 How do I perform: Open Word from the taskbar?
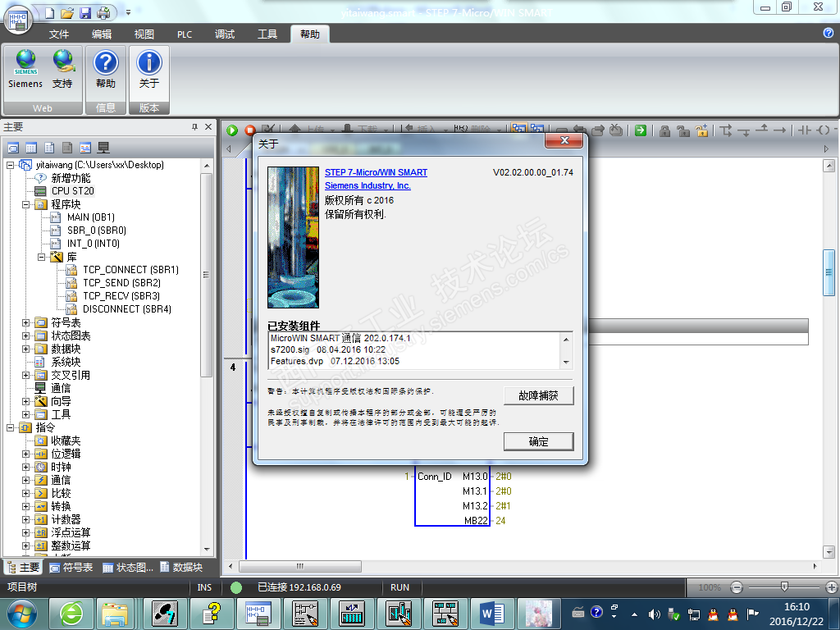[x=492, y=614]
